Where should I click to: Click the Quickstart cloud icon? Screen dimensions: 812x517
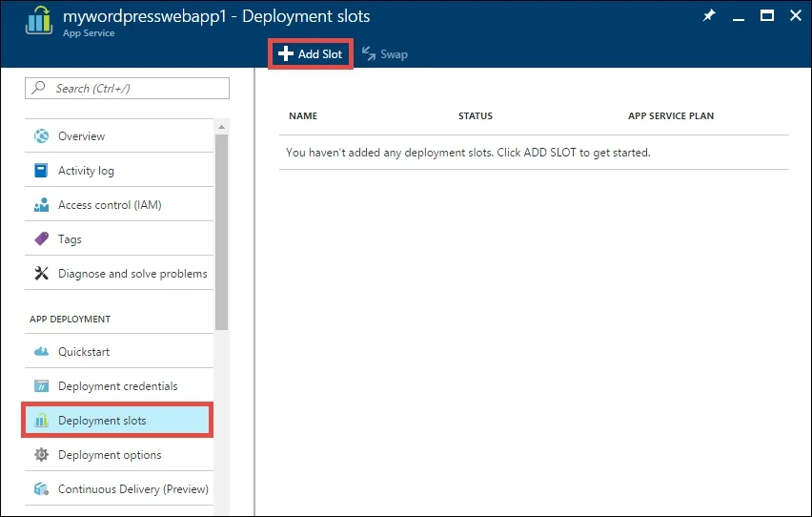pos(41,352)
